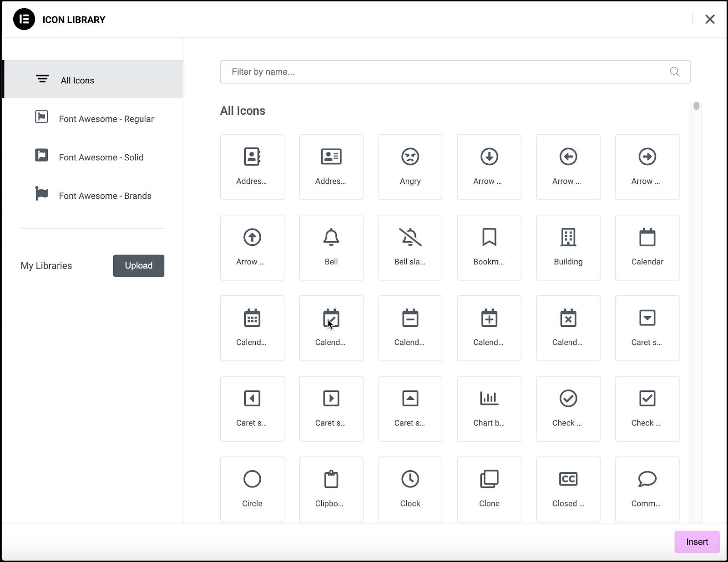Click the icon list scrollbar handle
The image size is (728, 562).
696,106
